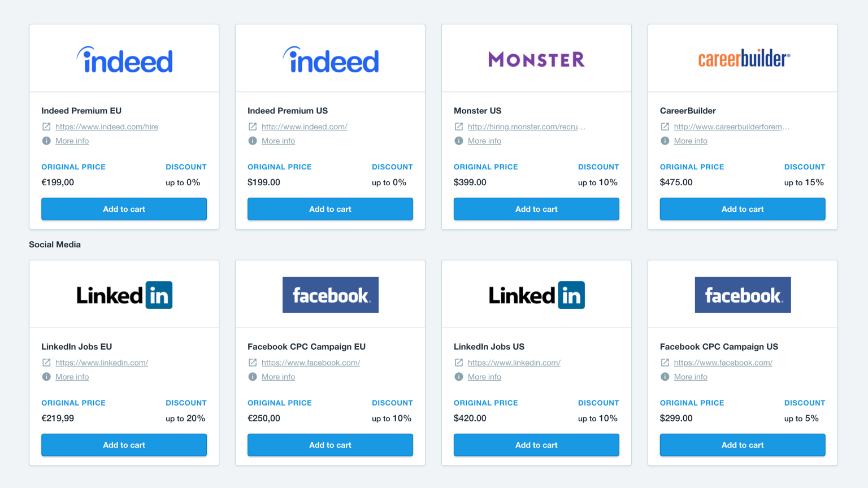
Task: Add Facebook CPC Campaign EU to cart
Action: pos(330,445)
